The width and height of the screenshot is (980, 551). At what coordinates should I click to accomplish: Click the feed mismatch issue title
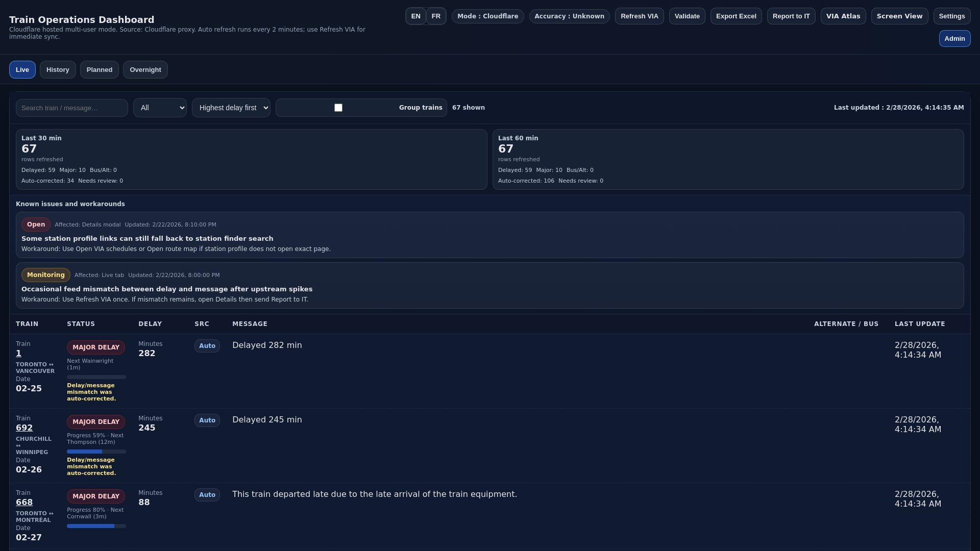tap(167, 289)
